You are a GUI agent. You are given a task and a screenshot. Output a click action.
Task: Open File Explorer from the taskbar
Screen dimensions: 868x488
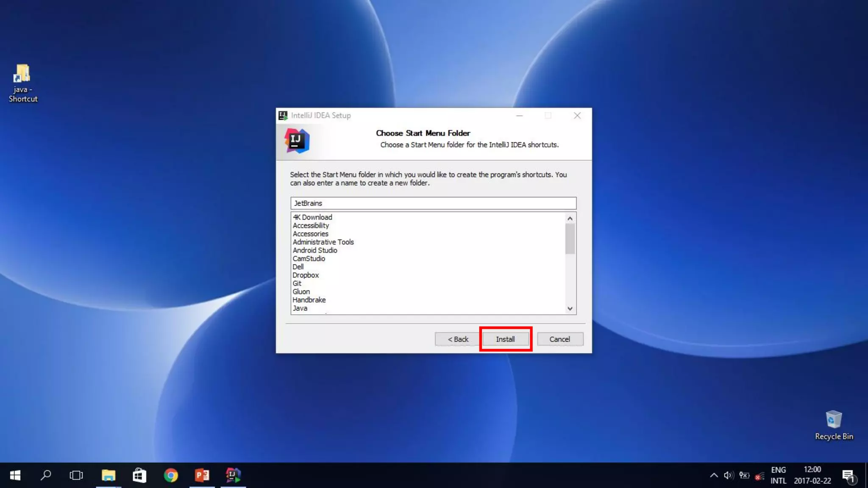coord(108,475)
